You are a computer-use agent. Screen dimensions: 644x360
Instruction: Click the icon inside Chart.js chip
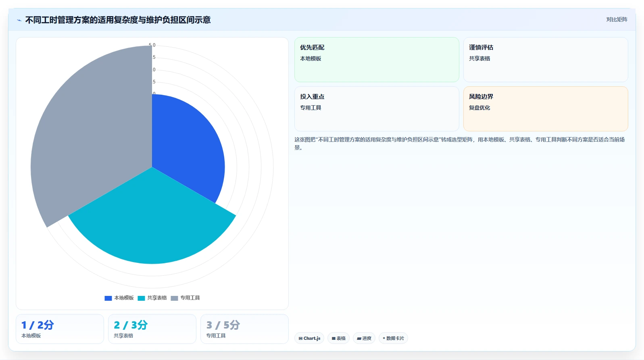point(300,339)
